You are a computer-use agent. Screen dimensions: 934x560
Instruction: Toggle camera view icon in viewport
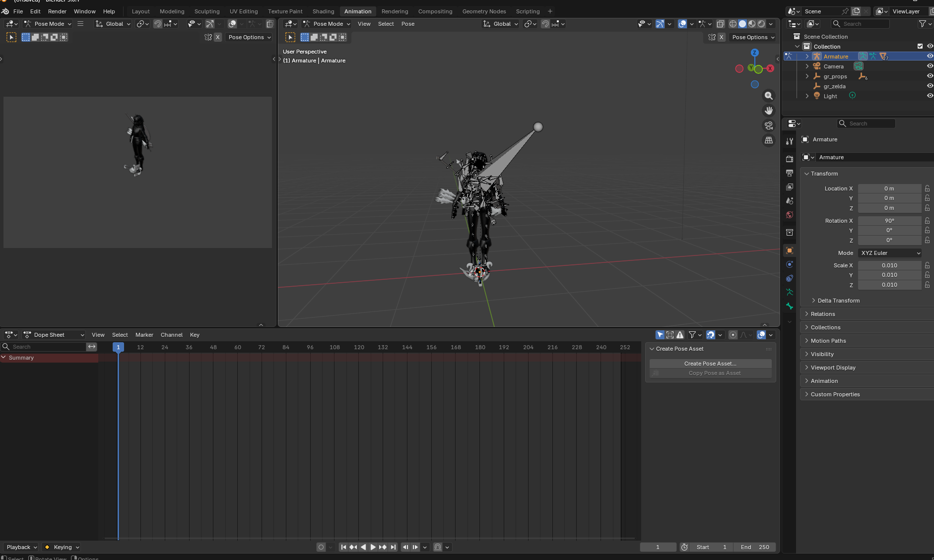pos(769,125)
